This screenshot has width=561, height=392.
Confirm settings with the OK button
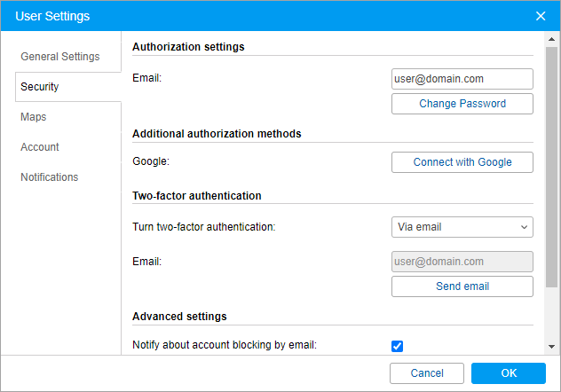coord(508,373)
